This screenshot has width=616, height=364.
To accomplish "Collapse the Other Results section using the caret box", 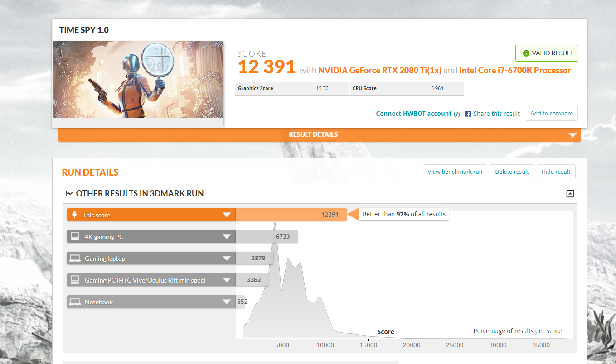I will [570, 194].
